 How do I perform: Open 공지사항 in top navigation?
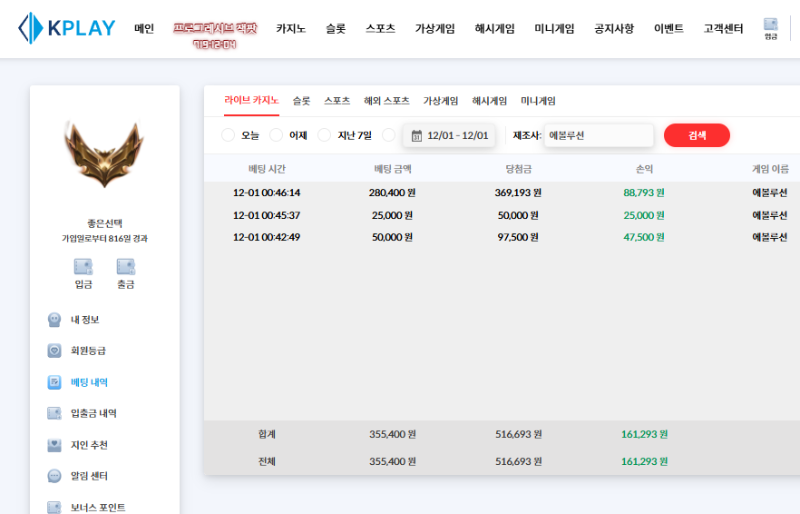(x=614, y=28)
